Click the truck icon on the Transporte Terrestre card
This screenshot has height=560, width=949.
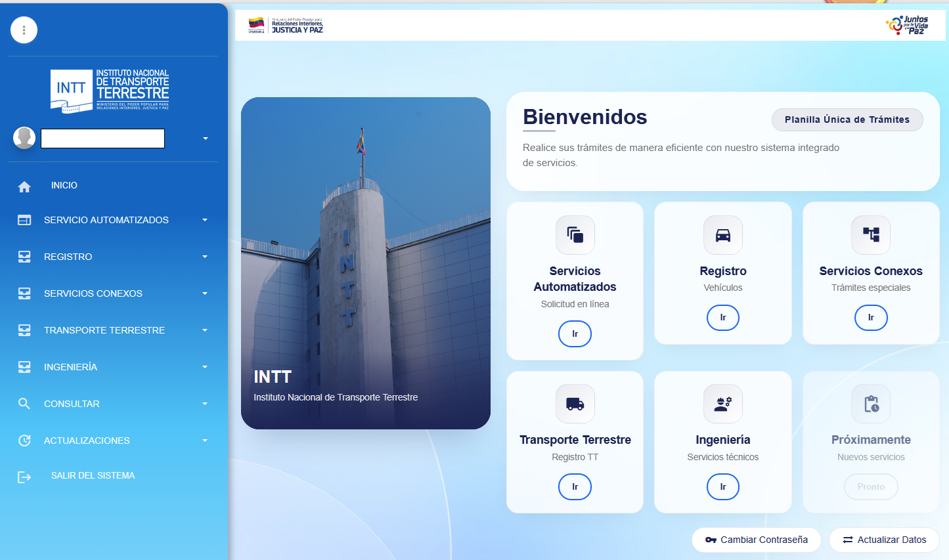pos(575,404)
